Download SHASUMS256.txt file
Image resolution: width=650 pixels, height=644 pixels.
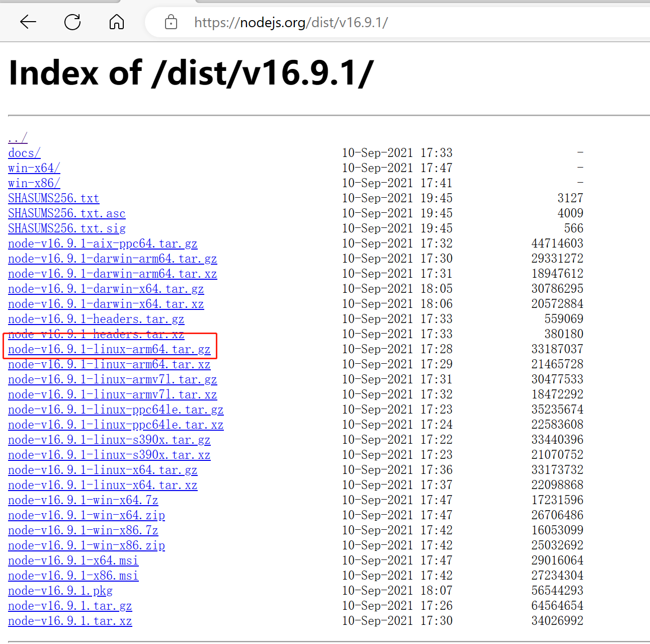pos(54,198)
